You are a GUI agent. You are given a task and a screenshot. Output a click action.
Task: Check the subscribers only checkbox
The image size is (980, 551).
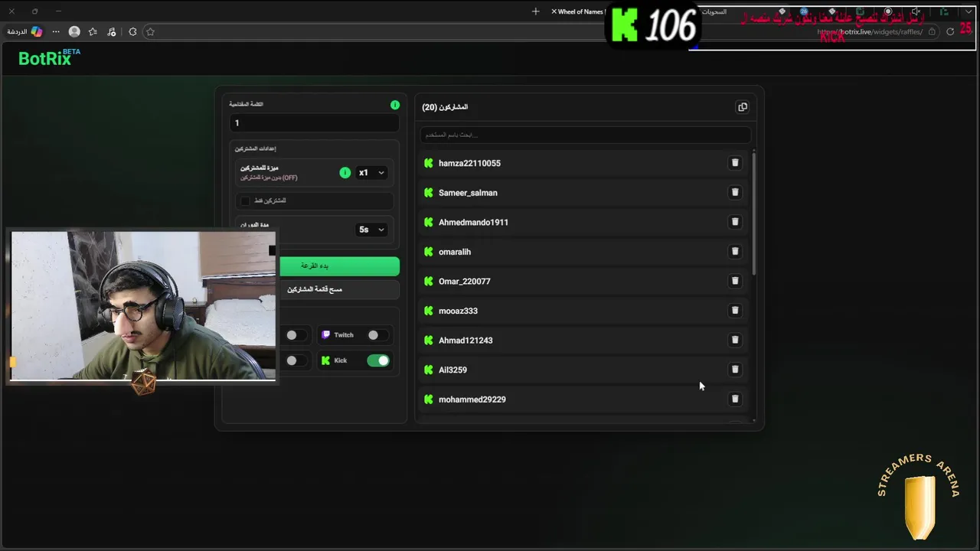[x=245, y=201]
